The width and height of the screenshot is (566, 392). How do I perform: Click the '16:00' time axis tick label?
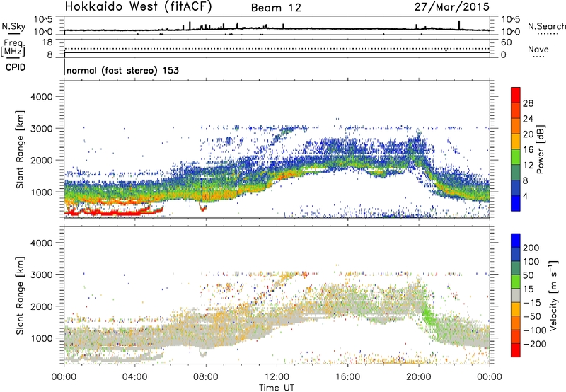(x=347, y=377)
